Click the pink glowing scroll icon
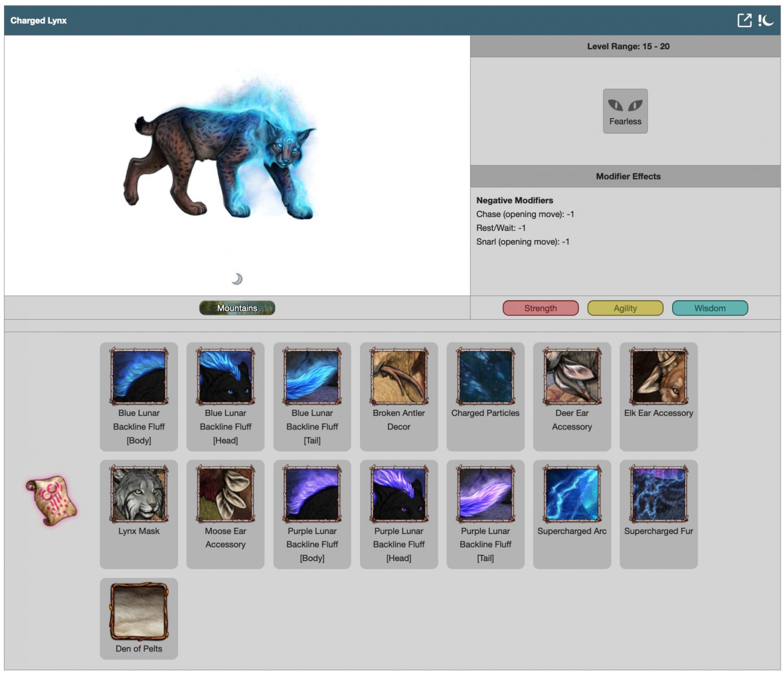784x677 pixels. 51,501
